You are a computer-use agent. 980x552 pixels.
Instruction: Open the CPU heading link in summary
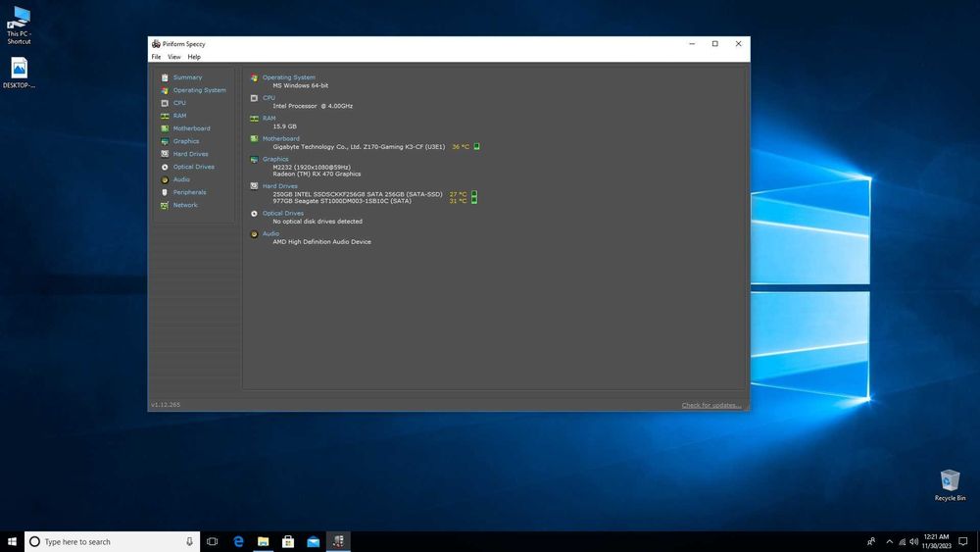click(269, 98)
